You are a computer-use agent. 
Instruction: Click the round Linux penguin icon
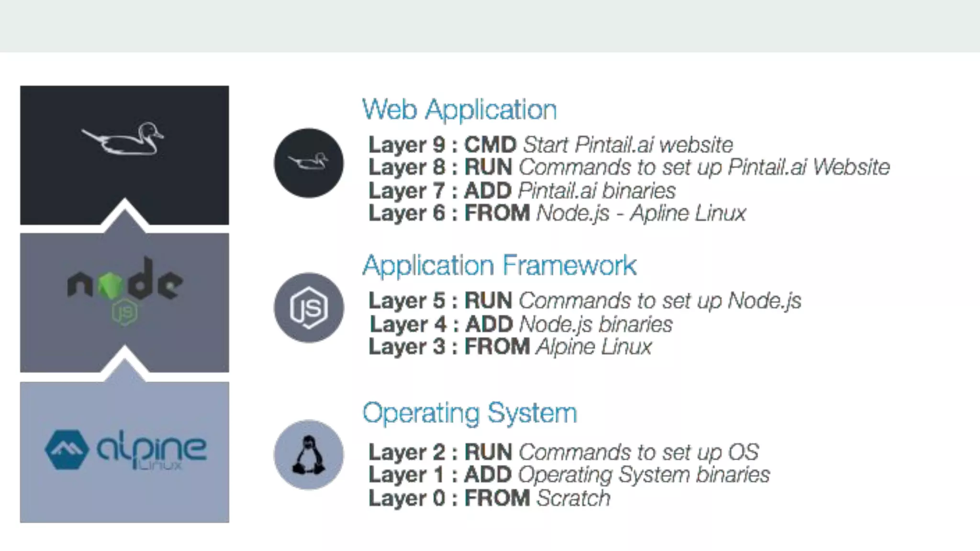(309, 454)
